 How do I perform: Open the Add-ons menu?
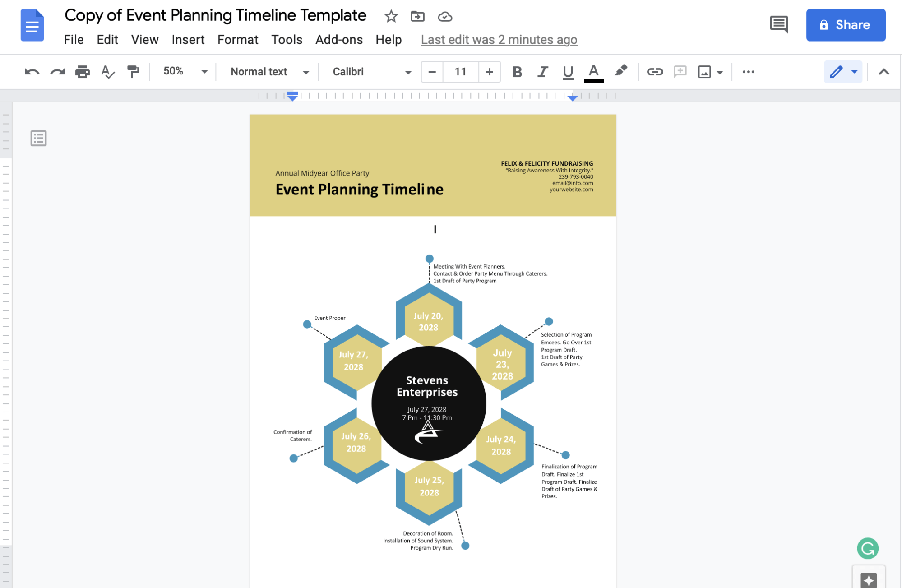tap(338, 40)
